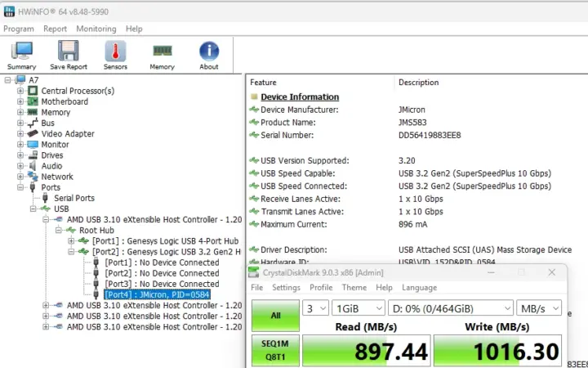The height and width of the screenshot is (368, 588).
Task: Select the Ports plug icon
Action: [x=33, y=187]
